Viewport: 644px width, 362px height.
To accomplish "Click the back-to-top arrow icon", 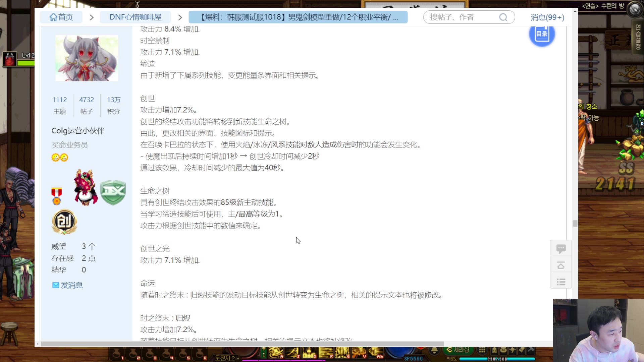I will [x=561, y=265].
